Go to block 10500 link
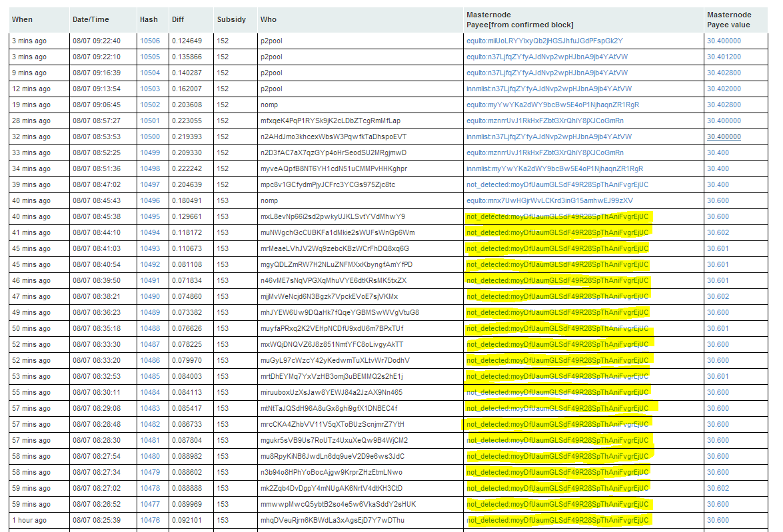 click(150, 136)
